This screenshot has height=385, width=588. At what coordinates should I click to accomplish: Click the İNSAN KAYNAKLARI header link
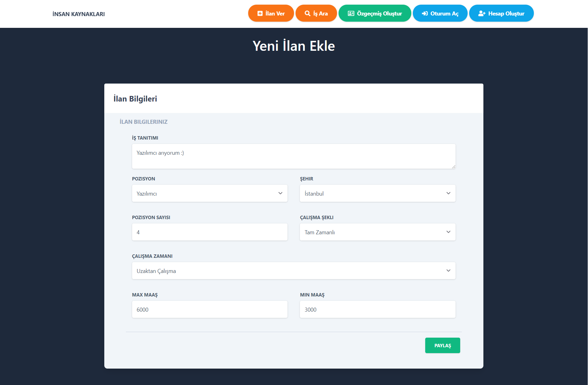point(78,14)
